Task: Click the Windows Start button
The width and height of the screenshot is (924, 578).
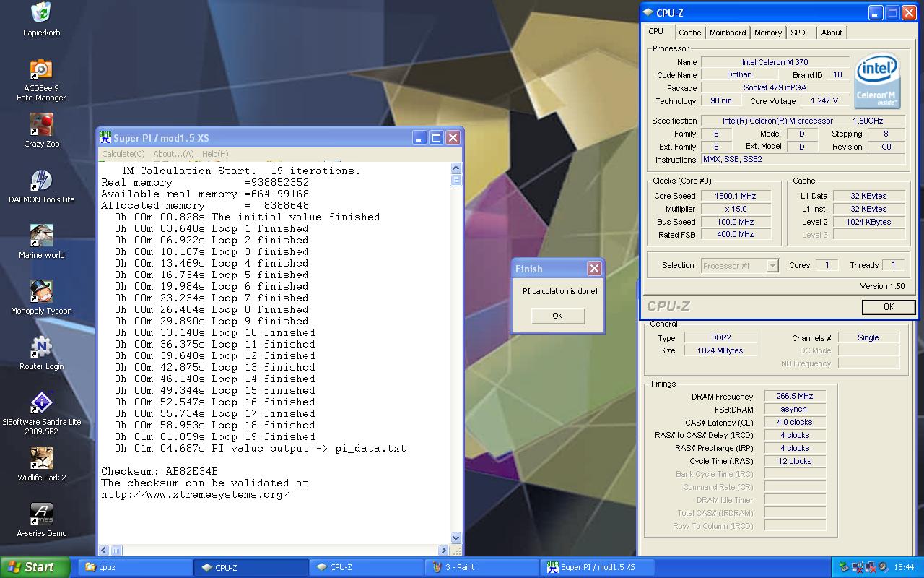Action: 35,567
